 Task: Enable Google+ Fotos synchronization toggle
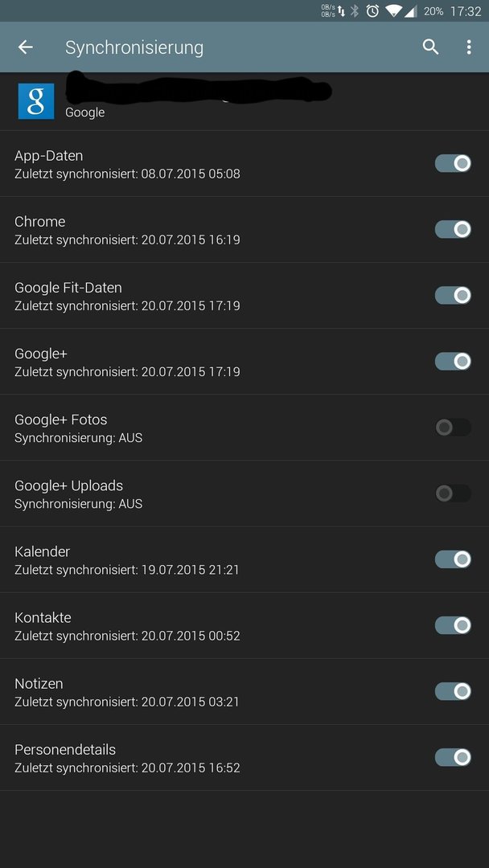453,428
